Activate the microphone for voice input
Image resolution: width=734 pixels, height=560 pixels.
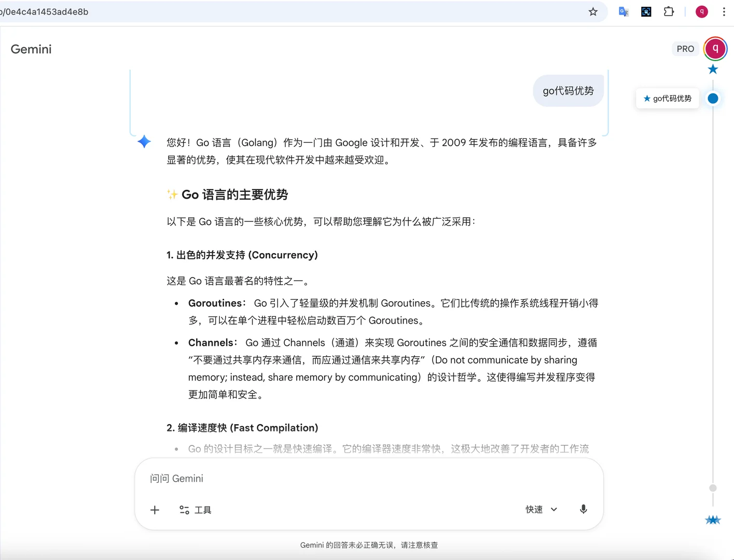(583, 509)
